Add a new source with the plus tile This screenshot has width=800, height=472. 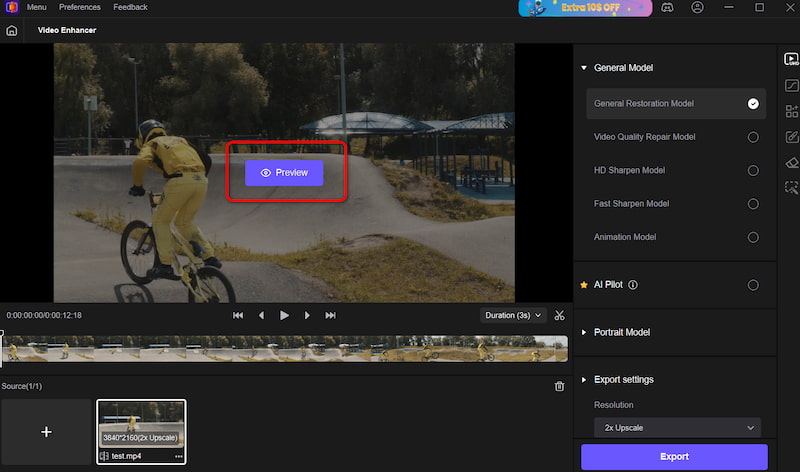(46, 432)
